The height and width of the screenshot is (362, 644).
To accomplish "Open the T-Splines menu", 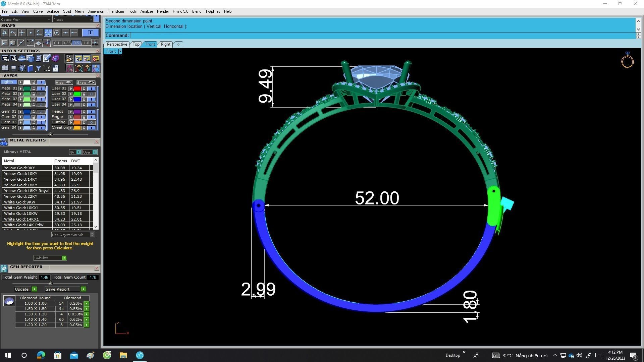I will pos(212,11).
